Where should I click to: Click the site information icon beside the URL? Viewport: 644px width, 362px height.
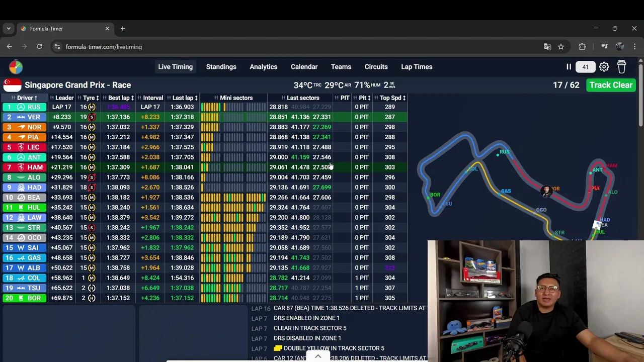click(57, 47)
